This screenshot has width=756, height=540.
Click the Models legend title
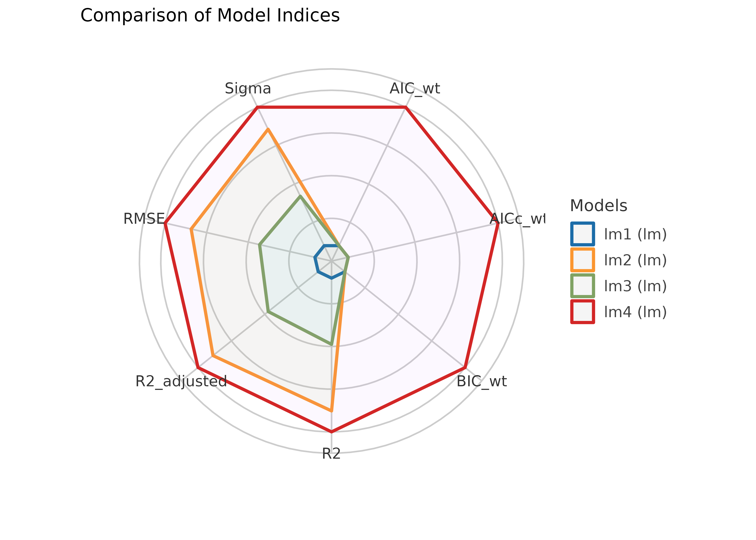[x=598, y=206]
